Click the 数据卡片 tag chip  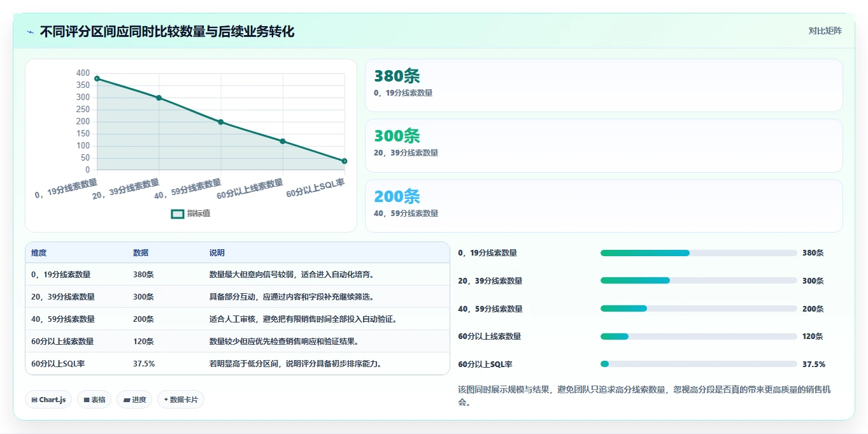click(181, 400)
